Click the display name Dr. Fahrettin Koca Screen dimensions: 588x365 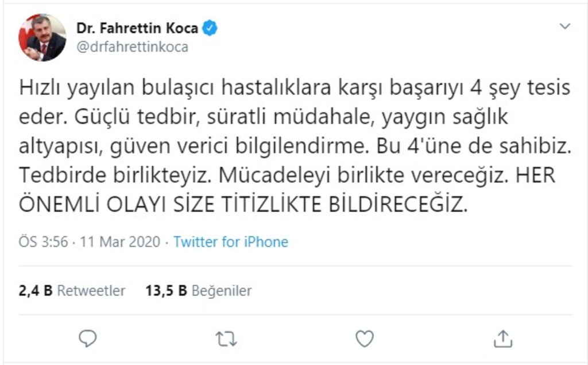pyautogui.click(x=137, y=28)
